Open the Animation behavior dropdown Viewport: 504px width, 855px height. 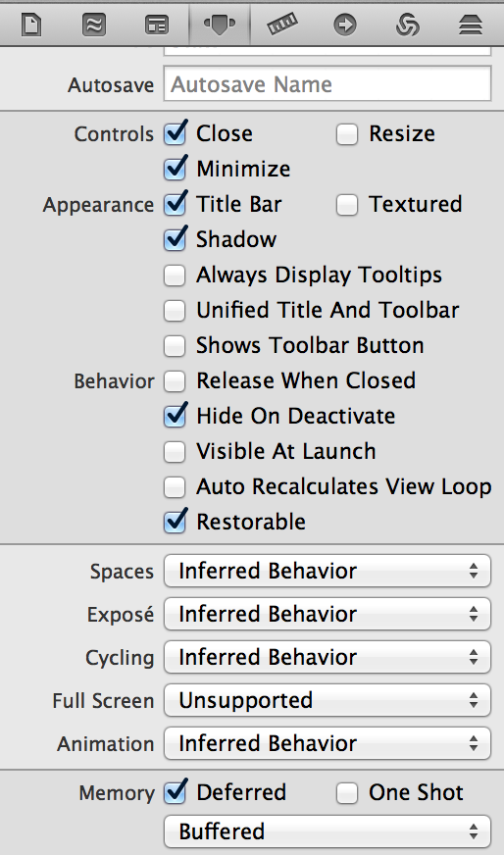click(328, 743)
